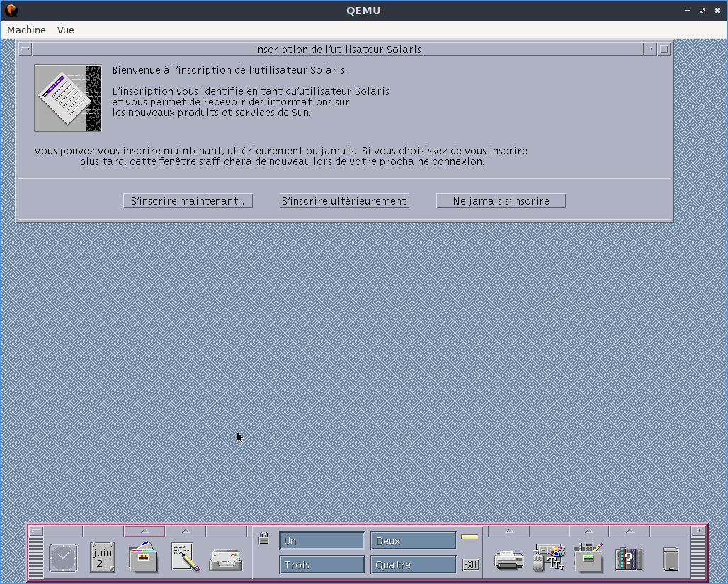Click the Inscription de l'utilisateur Solaris title
The width and height of the screenshot is (728, 584).
(x=338, y=50)
